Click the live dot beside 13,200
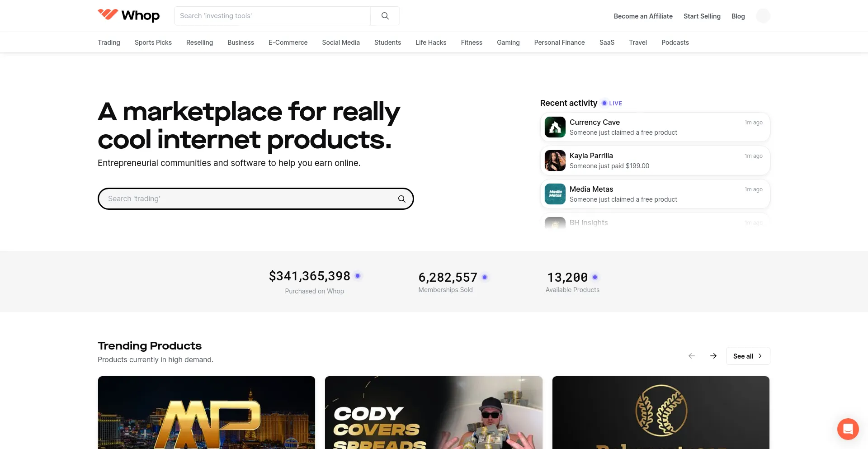The image size is (868, 449). click(595, 277)
